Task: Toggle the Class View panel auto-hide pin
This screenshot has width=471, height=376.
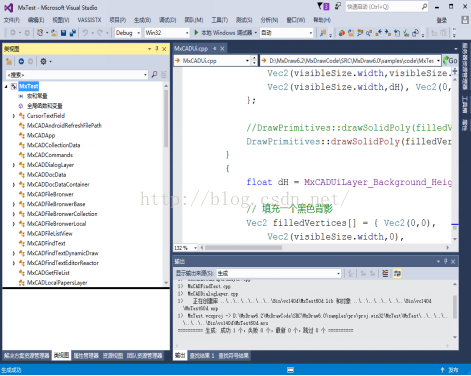Action: [157, 49]
